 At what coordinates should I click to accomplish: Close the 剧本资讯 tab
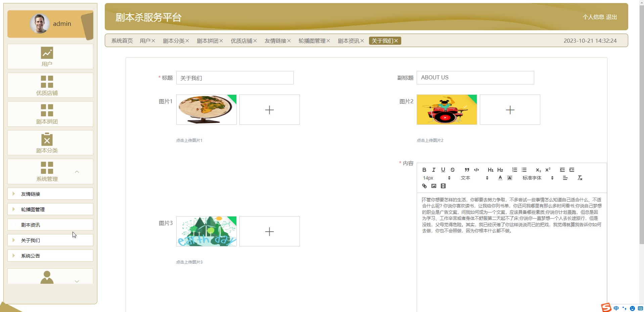pos(362,41)
